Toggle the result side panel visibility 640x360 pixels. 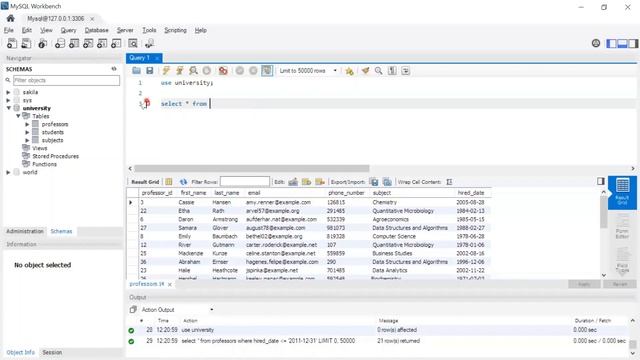[x=601, y=181]
